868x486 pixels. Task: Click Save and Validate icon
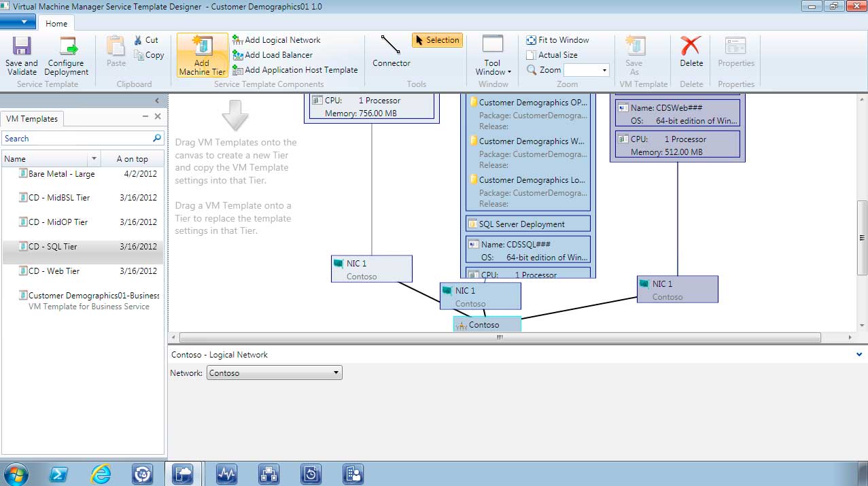(x=22, y=46)
